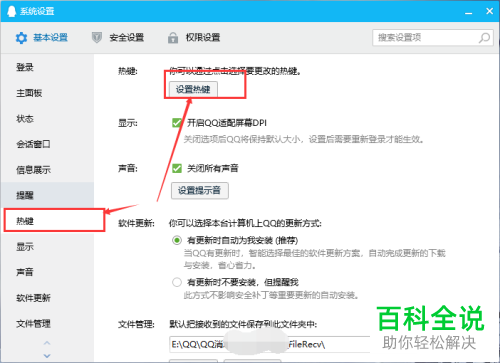This screenshot has height=363, width=500.
Task: Click the lock icon for 权限设置
Action: pos(173,38)
